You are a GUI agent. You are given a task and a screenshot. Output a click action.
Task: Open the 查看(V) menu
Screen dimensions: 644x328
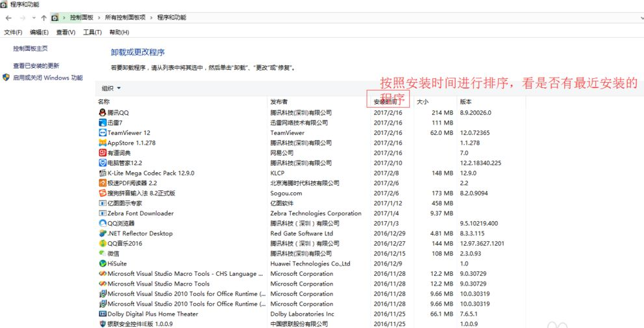tap(66, 32)
